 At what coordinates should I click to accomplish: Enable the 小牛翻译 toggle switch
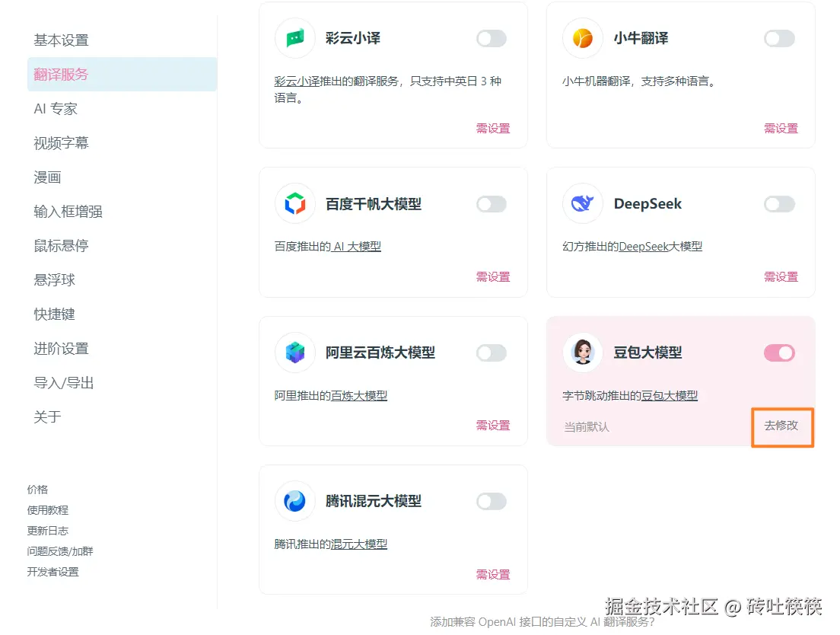tap(779, 39)
